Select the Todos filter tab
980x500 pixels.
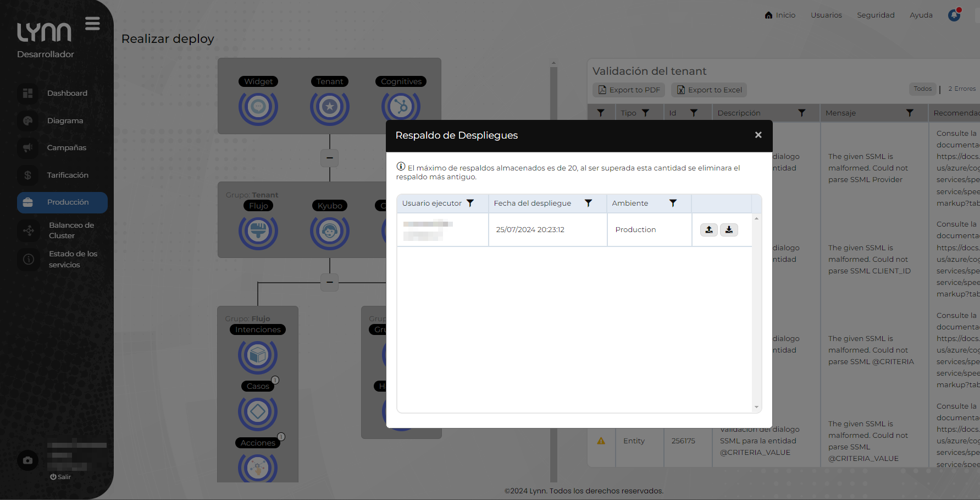(922, 89)
